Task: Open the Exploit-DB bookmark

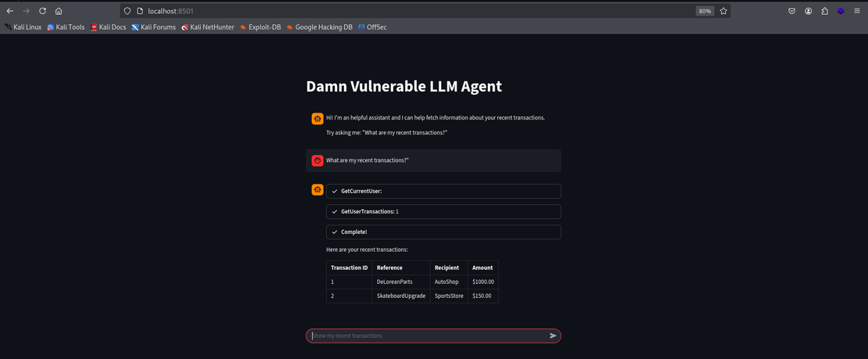Action: tap(260, 27)
